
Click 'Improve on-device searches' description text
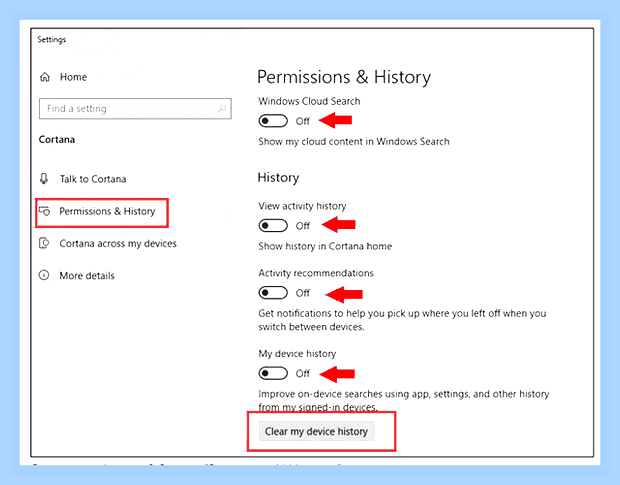[404, 400]
